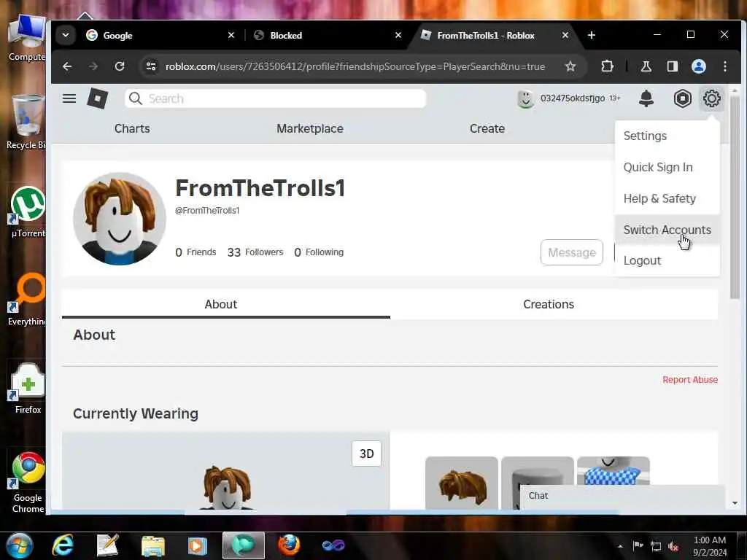The height and width of the screenshot is (560, 747).
Task: Select Settings from the gear menu
Action: (x=667, y=136)
